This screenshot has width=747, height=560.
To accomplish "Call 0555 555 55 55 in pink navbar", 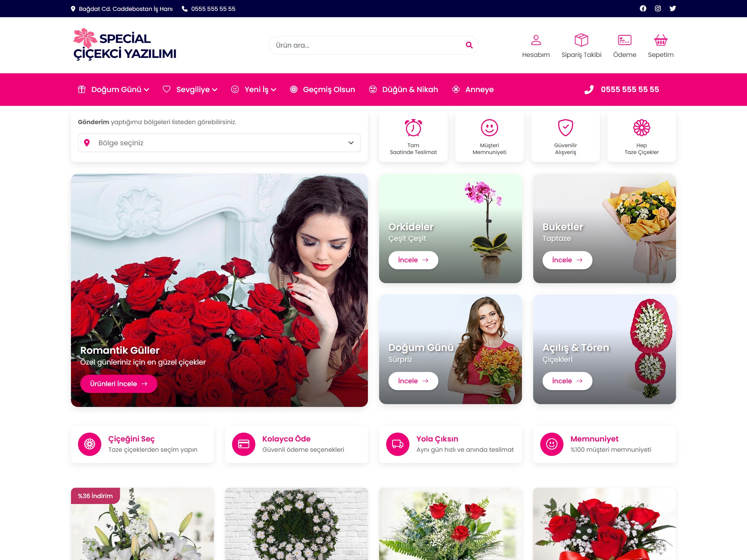I will click(629, 90).
